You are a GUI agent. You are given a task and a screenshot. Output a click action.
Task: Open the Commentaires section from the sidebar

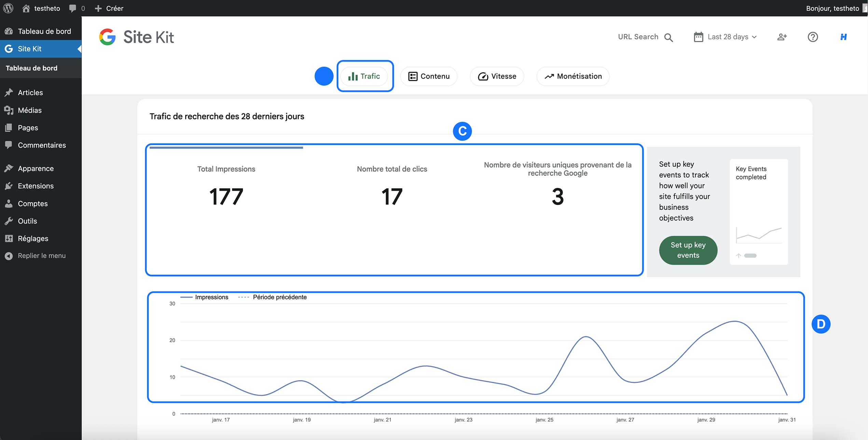(42, 145)
